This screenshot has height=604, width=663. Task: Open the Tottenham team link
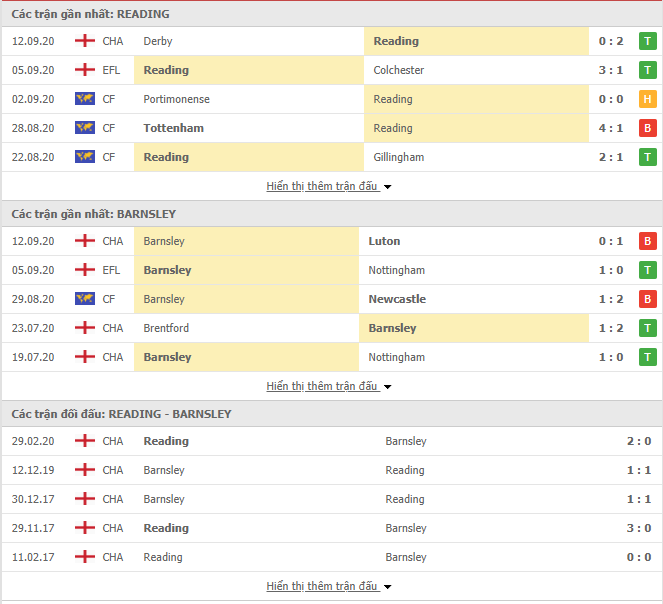pyautogui.click(x=173, y=128)
